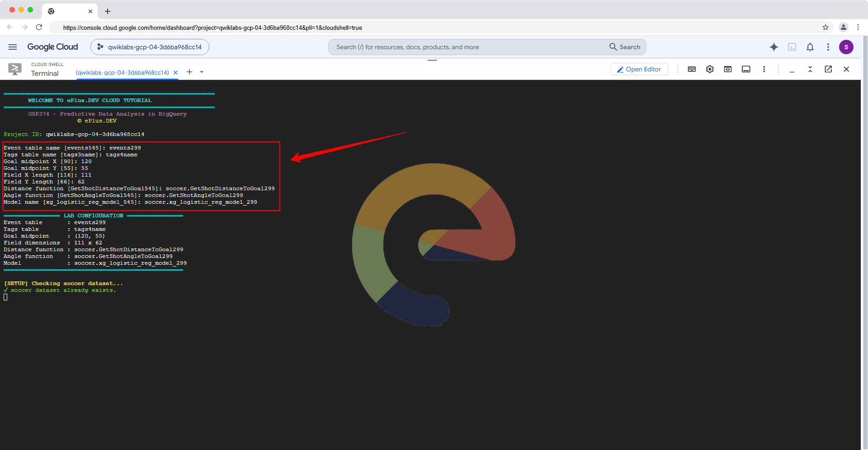
Task: Add a new Cloud Shell terminal tab
Action: point(189,72)
